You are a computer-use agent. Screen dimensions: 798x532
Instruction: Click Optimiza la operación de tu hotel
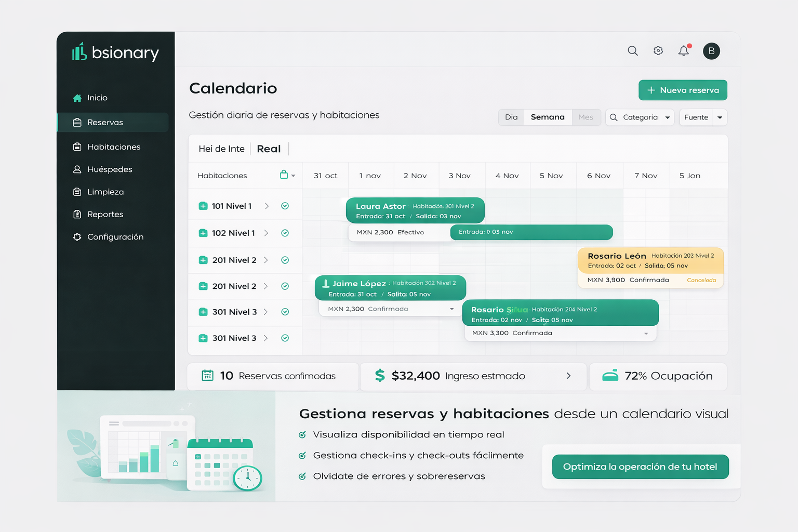(640, 467)
